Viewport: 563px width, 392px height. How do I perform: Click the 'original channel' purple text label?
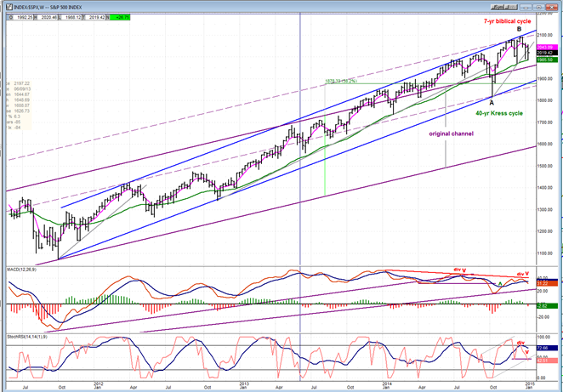452,134
